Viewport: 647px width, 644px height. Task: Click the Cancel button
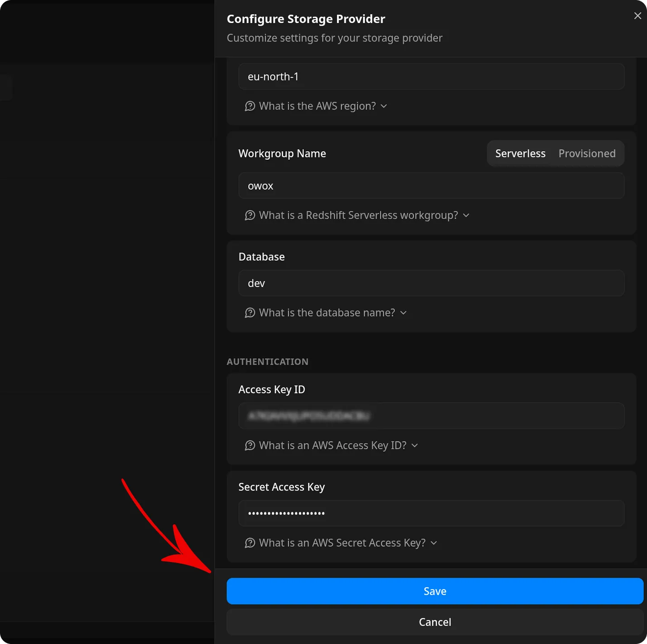[x=435, y=622]
